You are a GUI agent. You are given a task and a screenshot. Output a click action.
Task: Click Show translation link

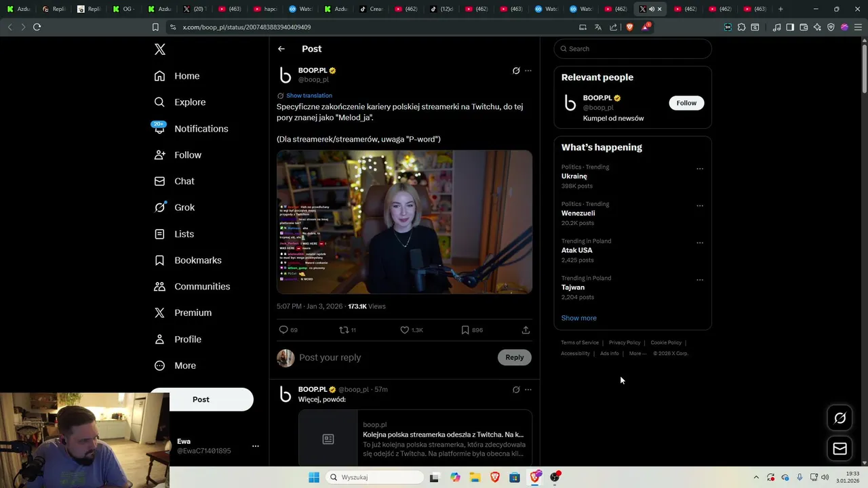[309, 96]
